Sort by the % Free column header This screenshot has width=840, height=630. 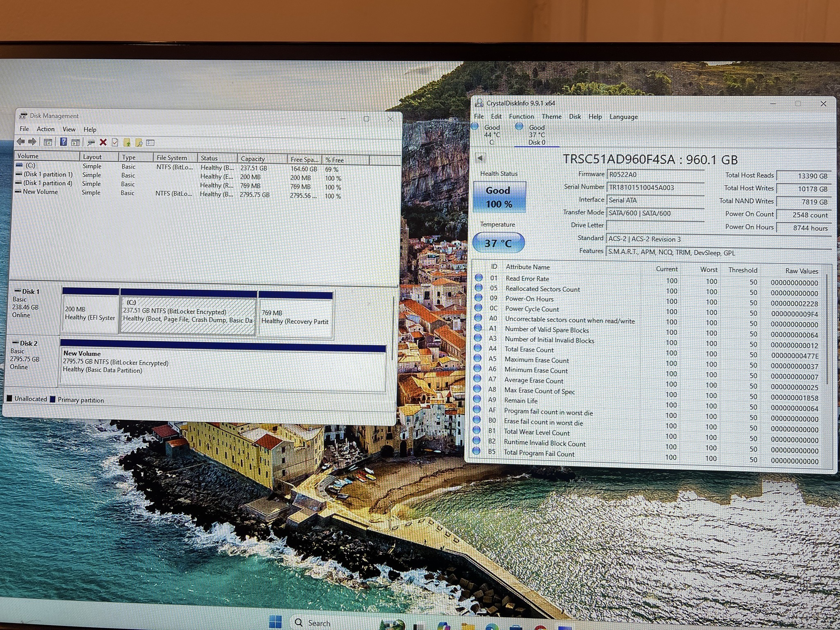(345, 160)
